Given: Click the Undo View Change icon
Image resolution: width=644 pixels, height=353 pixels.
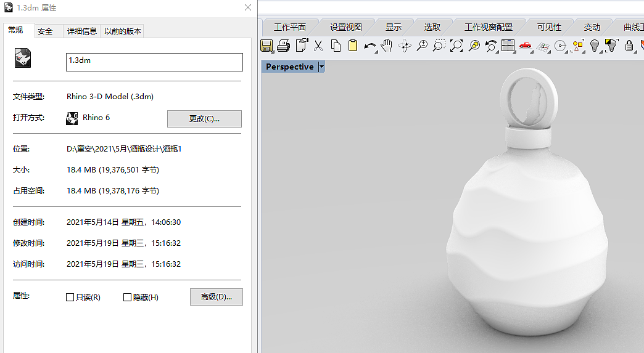Looking at the screenshot, I should pyautogui.click(x=491, y=46).
